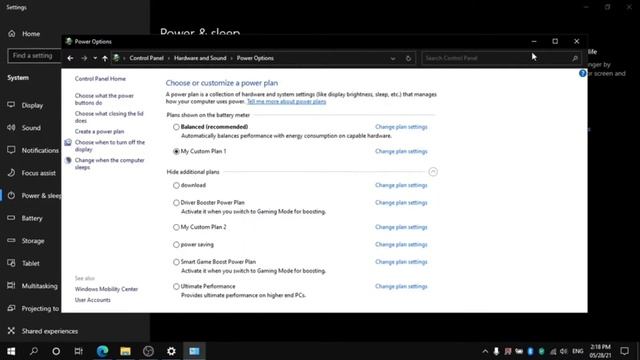This screenshot has height=360, width=640.
Task: Switch input language ENG in the tray
Action: pos(578,351)
